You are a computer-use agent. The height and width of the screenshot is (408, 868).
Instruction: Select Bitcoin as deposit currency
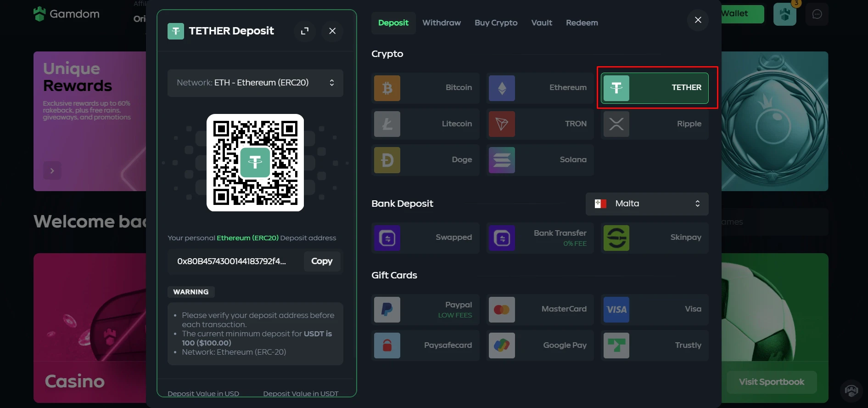pyautogui.click(x=426, y=88)
